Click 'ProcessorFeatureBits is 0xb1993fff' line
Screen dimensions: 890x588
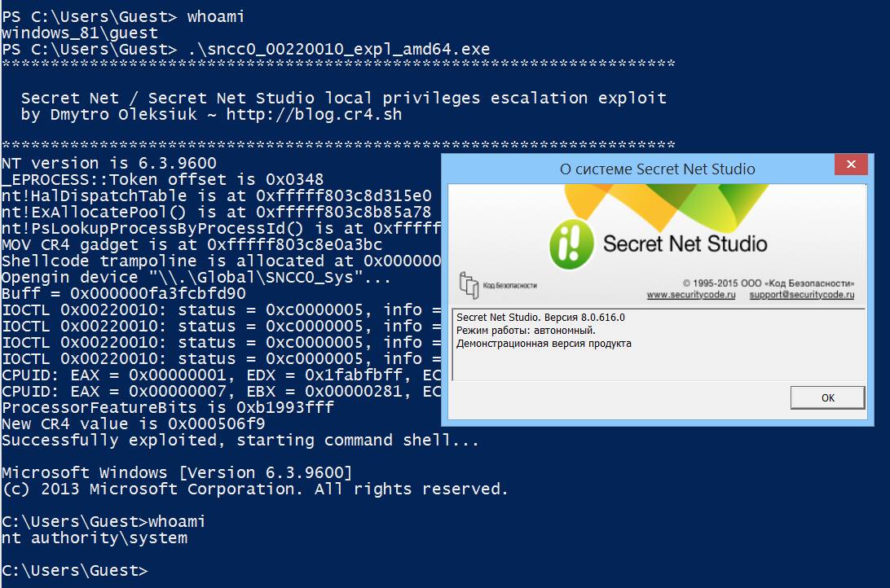(168, 408)
